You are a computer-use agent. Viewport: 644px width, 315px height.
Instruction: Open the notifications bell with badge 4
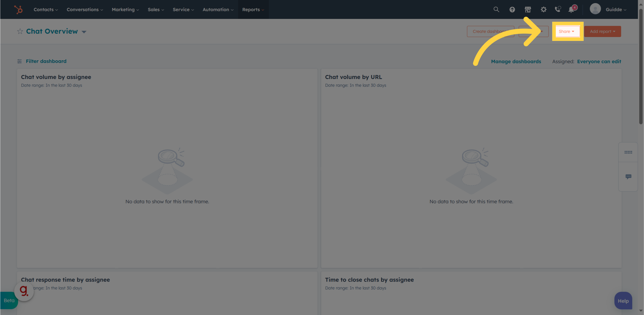pos(572,9)
